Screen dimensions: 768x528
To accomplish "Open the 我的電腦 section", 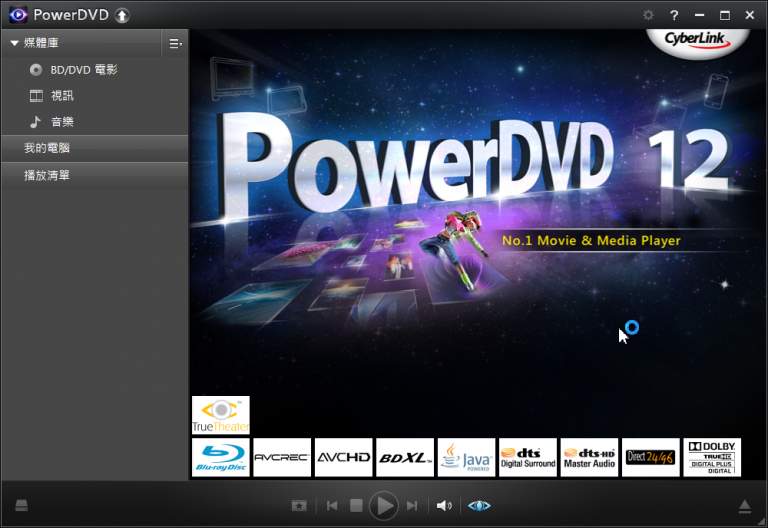I will click(x=95, y=148).
